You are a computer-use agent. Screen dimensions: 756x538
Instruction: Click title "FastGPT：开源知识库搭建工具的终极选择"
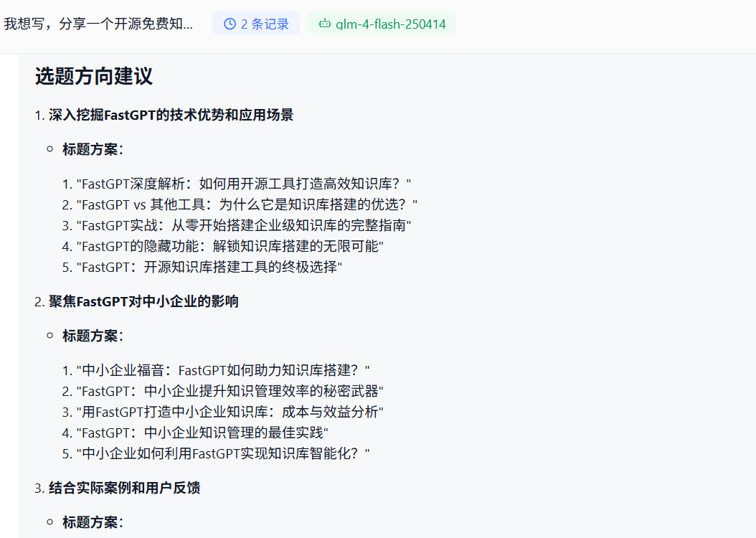click(x=209, y=267)
